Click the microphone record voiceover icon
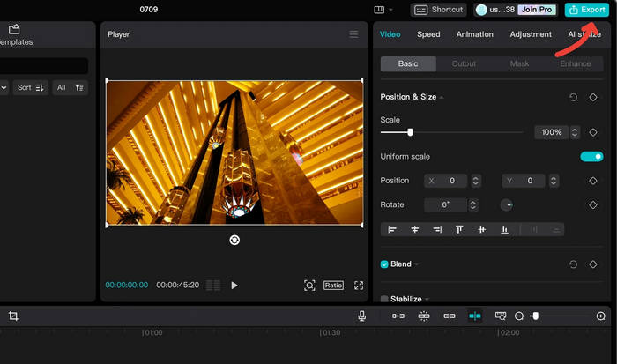The width and height of the screenshot is (617, 364). pyautogui.click(x=362, y=316)
